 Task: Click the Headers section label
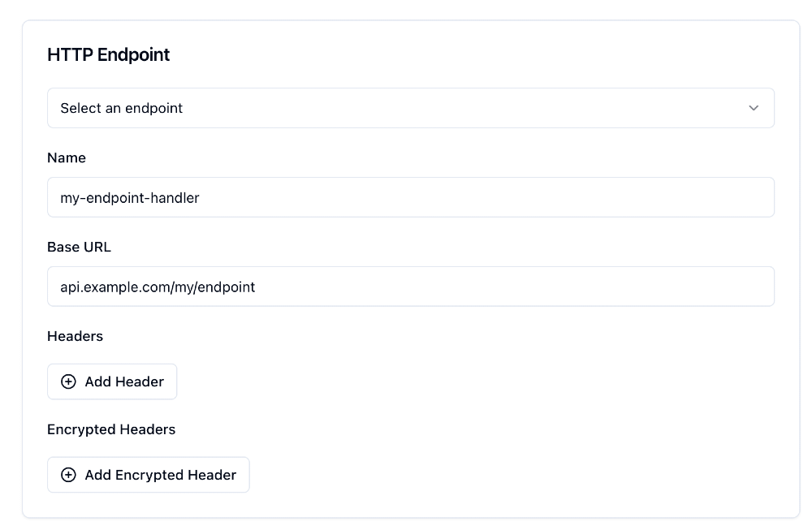click(75, 336)
